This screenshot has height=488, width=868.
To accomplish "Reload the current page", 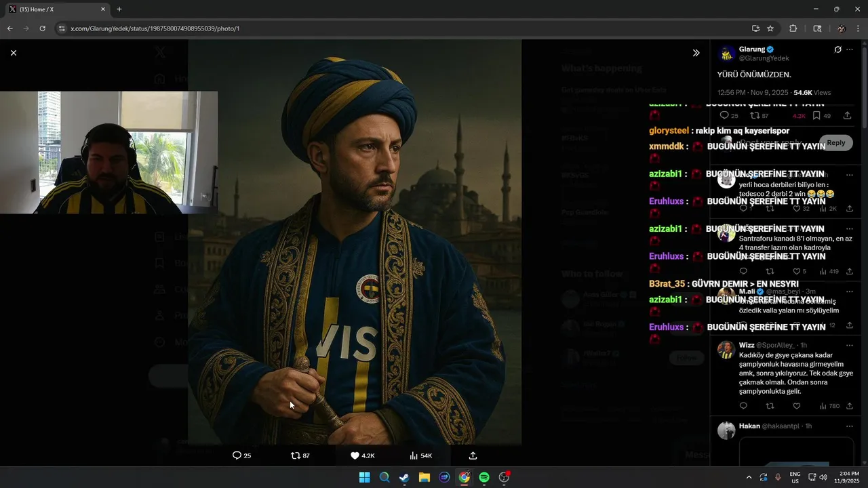I will (42, 28).
